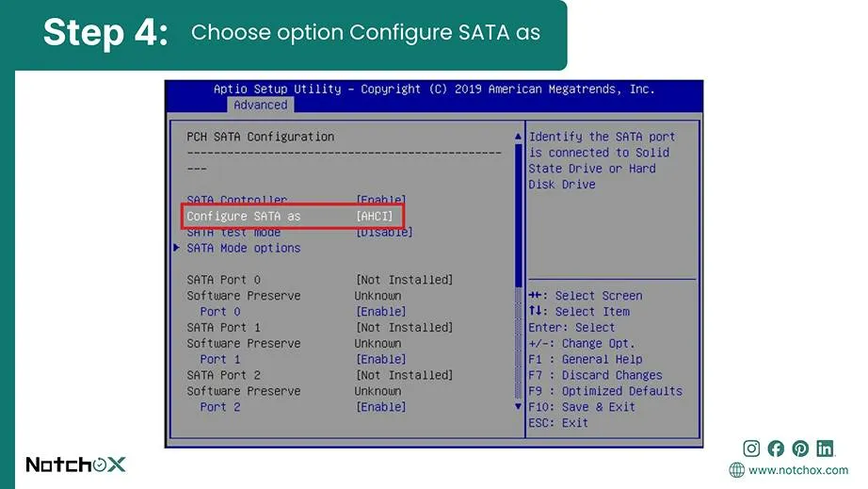Select the Port 1 setting label
This screenshot has height=489, width=868.
(x=219, y=359)
